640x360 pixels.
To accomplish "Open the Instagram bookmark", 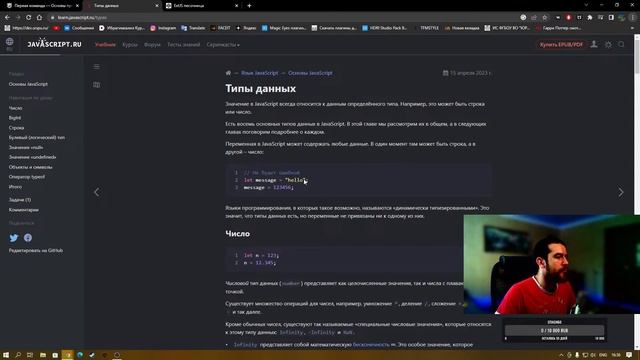I will coord(163,28).
